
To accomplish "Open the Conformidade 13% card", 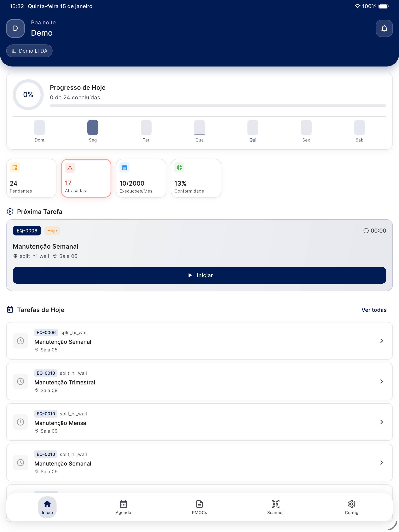I will [x=196, y=178].
